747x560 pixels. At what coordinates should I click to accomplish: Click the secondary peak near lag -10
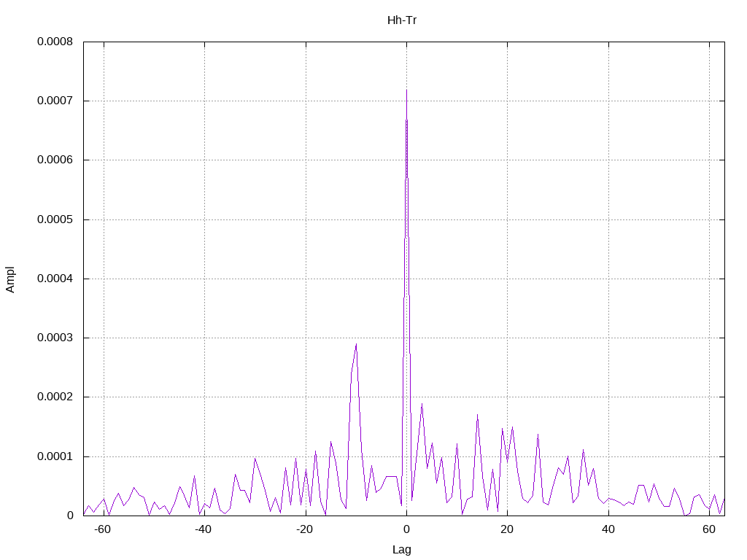click(x=356, y=344)
